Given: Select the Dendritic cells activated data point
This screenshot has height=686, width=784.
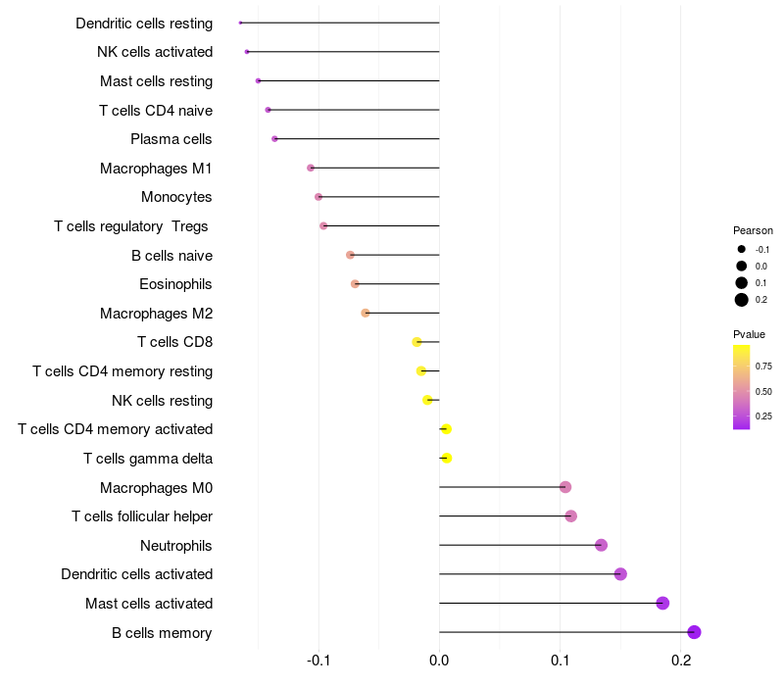Looking at the screenshot, I should [620, 574].
